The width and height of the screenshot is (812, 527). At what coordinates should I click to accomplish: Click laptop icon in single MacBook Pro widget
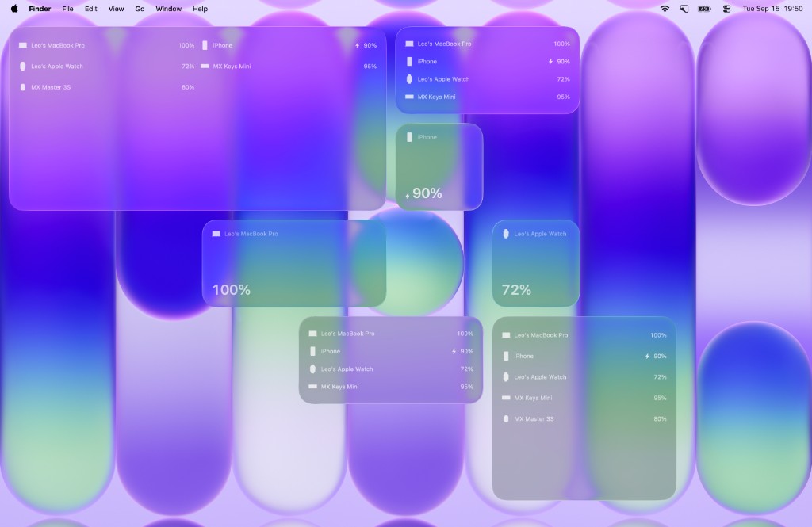216,234
